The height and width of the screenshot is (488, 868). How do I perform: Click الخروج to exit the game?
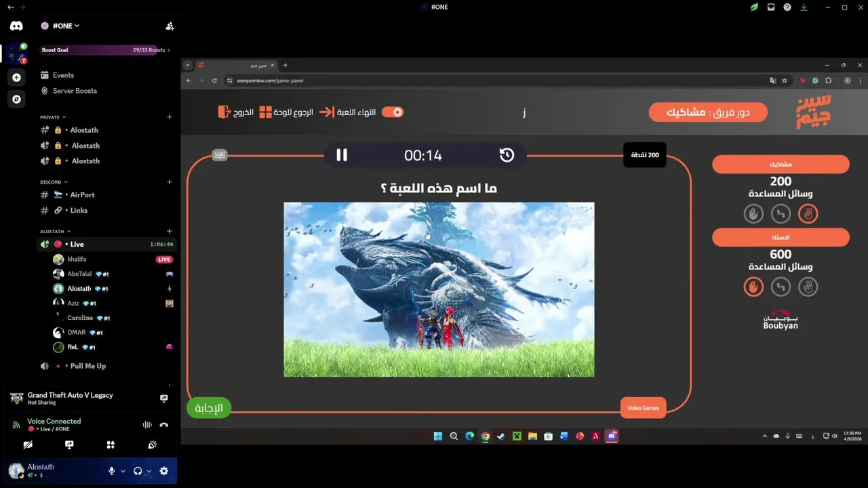click(235, 112)
